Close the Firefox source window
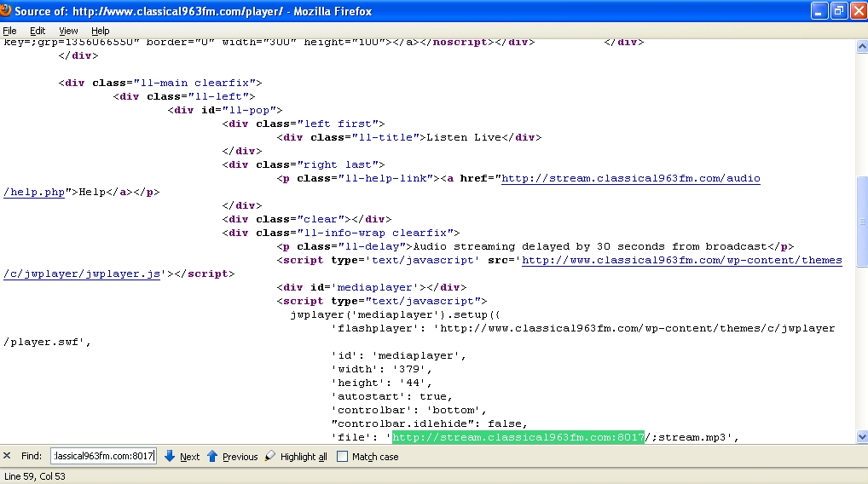This screenshot has width=868, height=484. click(859, 11)
